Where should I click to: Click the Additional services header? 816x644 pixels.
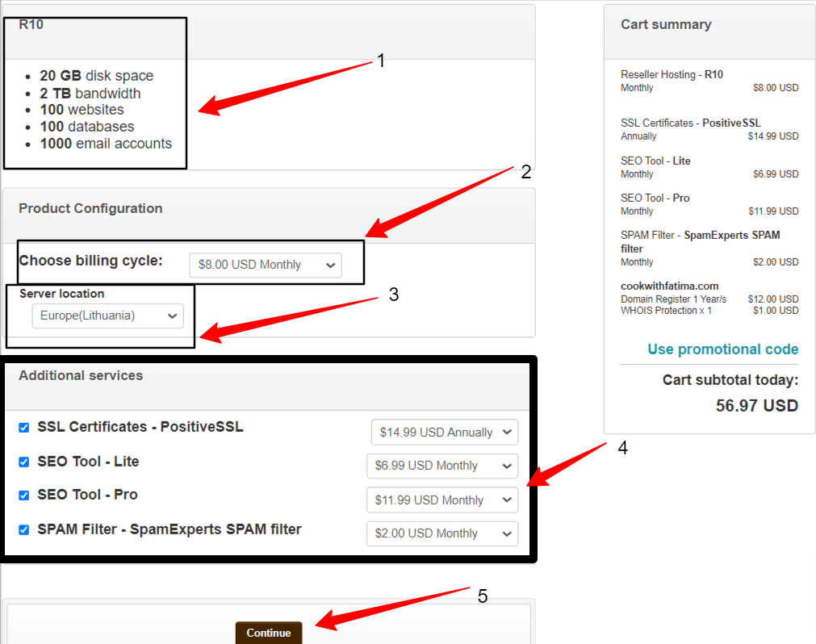[80, 374]
